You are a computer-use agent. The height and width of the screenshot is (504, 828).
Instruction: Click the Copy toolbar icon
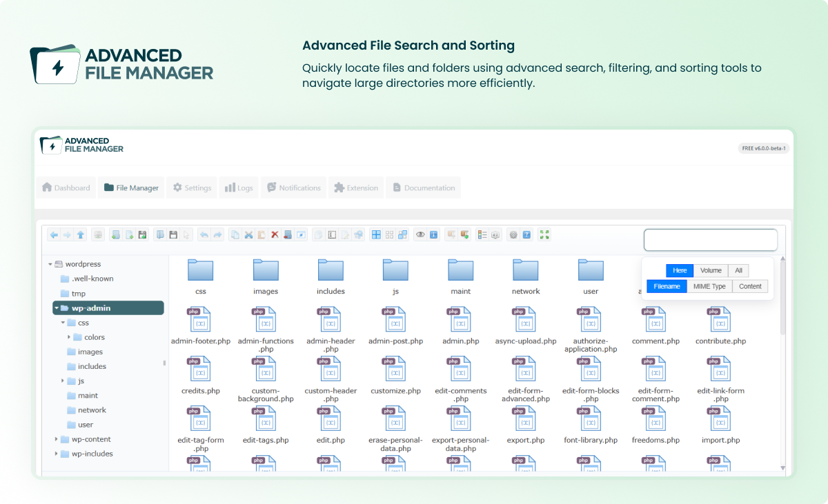(235, 235)
